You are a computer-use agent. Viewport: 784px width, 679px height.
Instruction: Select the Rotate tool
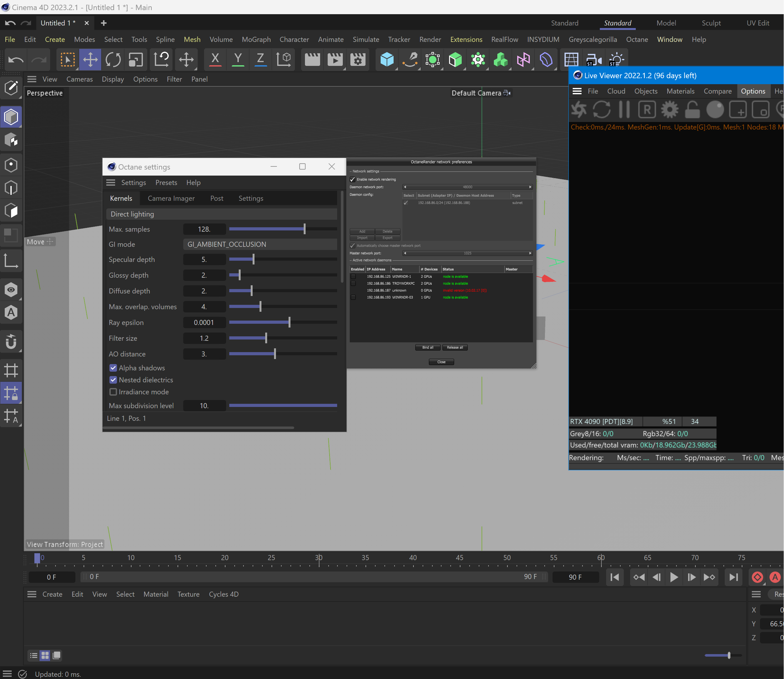coord(113,60)
